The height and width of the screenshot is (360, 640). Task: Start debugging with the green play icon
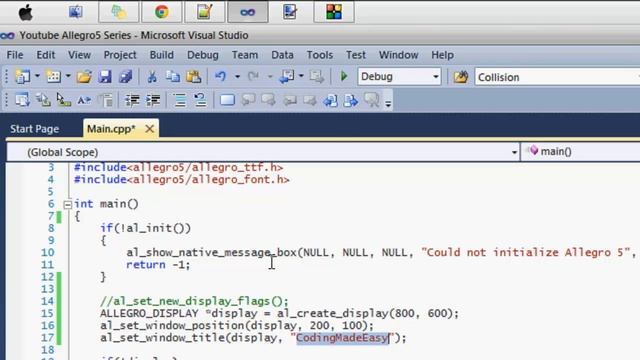[x=344, y=76]
